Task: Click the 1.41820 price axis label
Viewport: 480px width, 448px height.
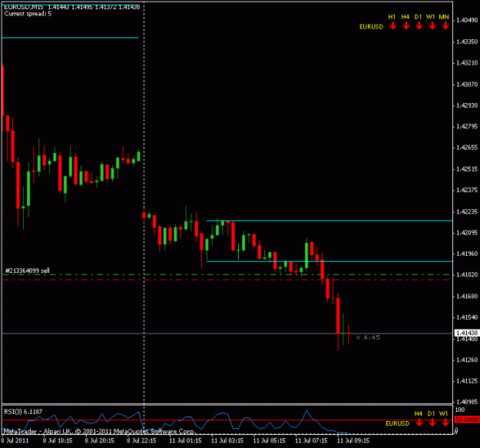Action: pyautogui.click(x=467, y=274)
